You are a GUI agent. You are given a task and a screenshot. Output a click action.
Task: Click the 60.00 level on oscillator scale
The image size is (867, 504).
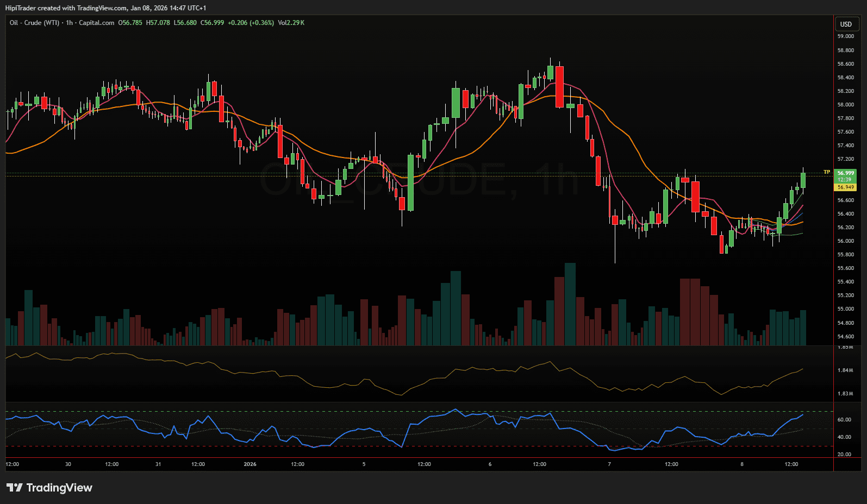tap(844, 420)
